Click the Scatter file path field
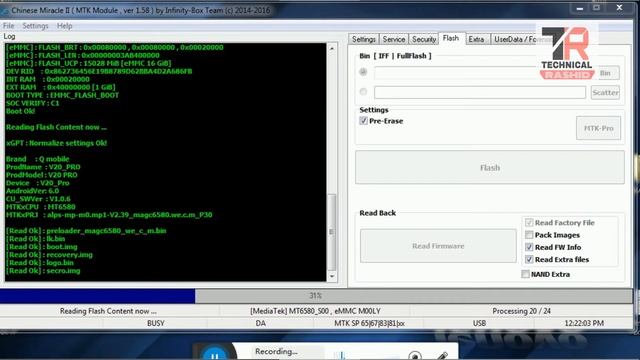 click(480, 92)
